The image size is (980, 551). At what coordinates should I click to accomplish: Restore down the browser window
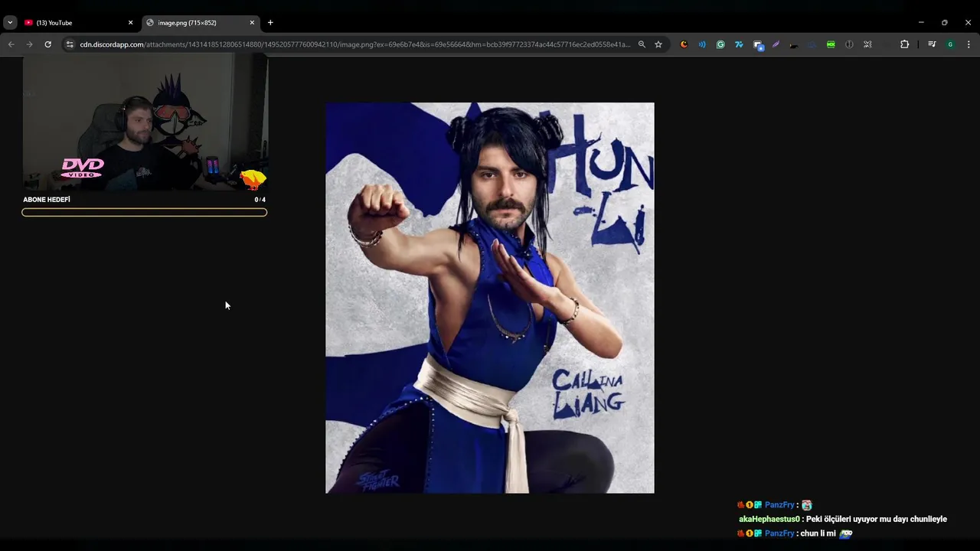pyautogui.click(x=944, y=23)
